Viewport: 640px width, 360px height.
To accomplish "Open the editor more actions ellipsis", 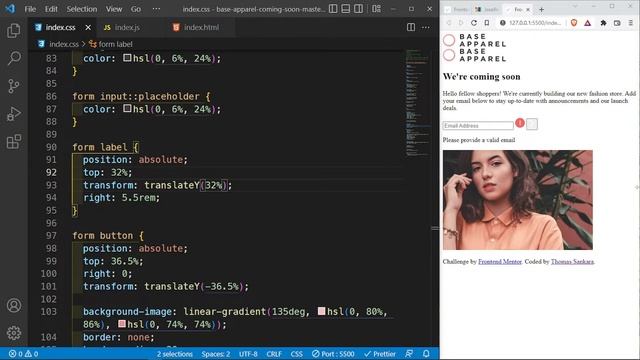I will 425,27.
